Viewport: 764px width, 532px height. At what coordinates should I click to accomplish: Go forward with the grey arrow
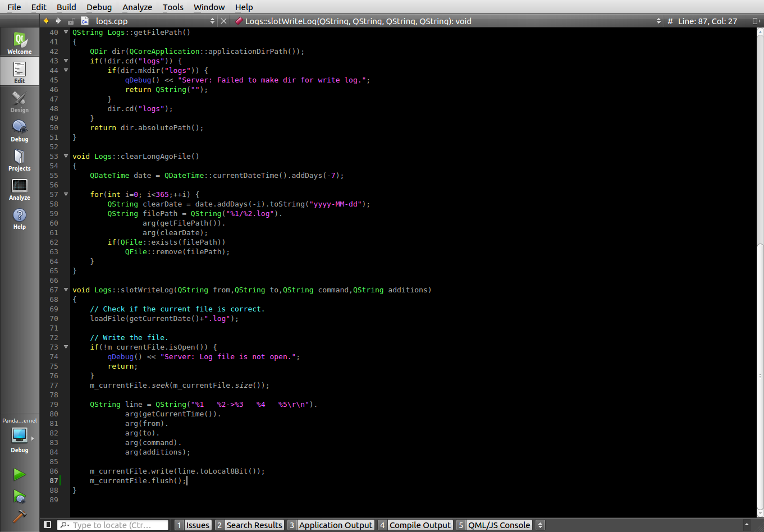(x=58, y=21)
